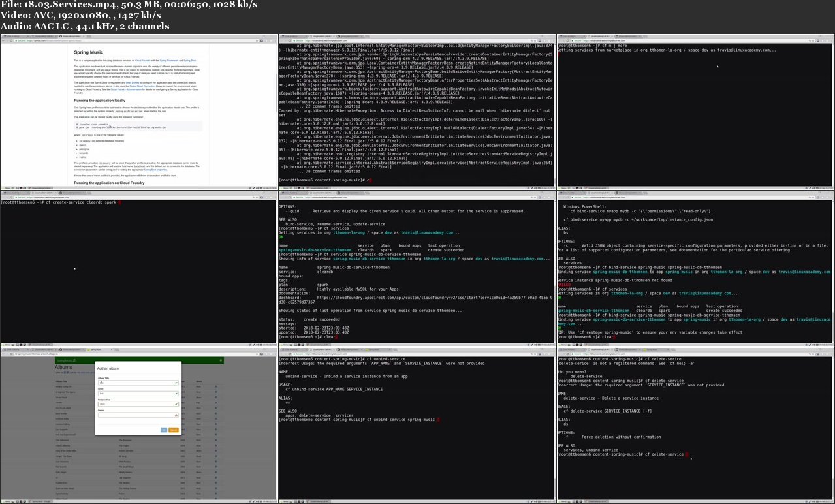This screenshot has width=835, height=504.
Task: Focus the empty Genre field in the dialog
Action: [137, 415]
